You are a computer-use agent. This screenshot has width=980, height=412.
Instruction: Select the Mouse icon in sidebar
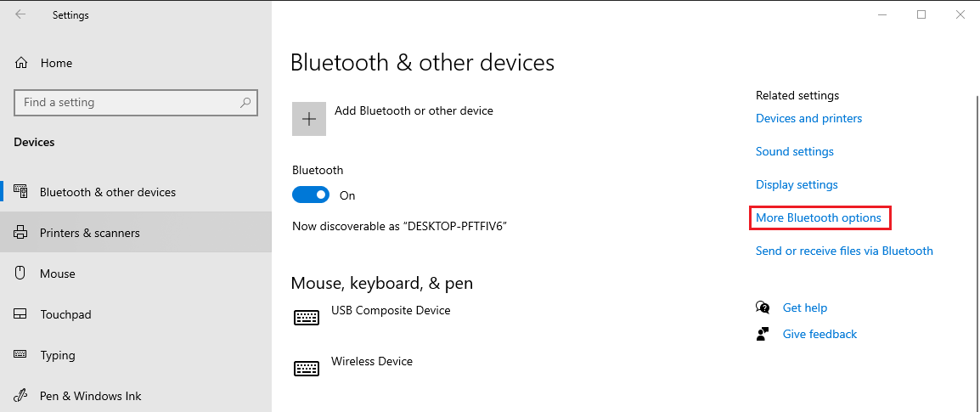(x=21, y=274)
